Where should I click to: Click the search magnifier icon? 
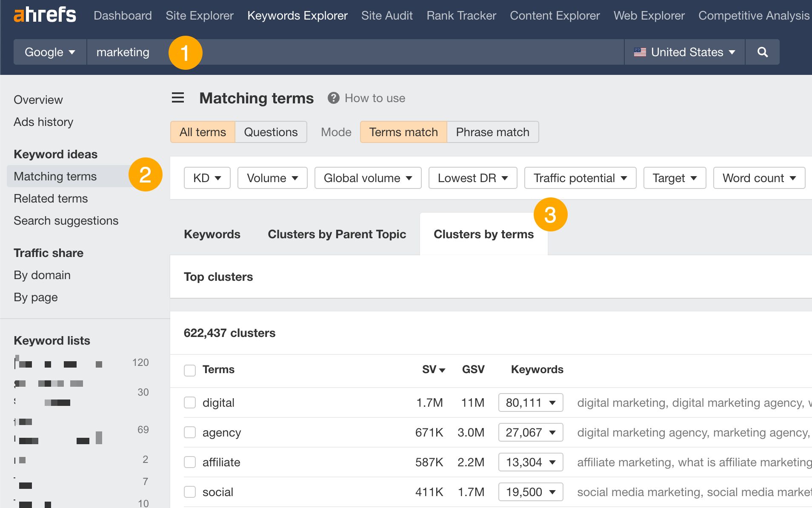(x=762, y=52)
